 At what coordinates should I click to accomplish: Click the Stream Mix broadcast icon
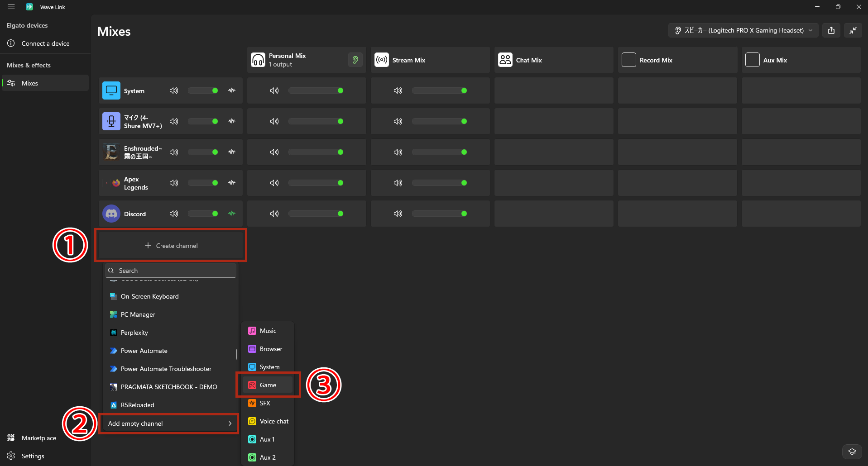382,60
